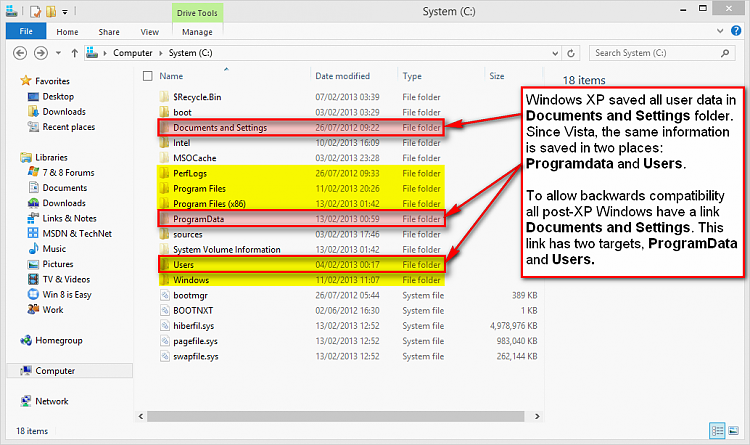
Task: Select the bootmgr system file icon
Action: click(165, 295)
